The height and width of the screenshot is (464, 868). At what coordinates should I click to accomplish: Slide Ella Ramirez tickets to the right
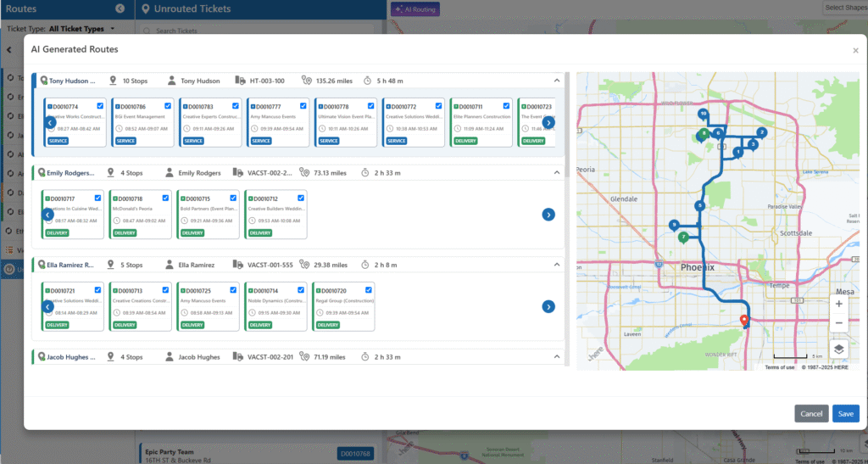coord(548,307)
